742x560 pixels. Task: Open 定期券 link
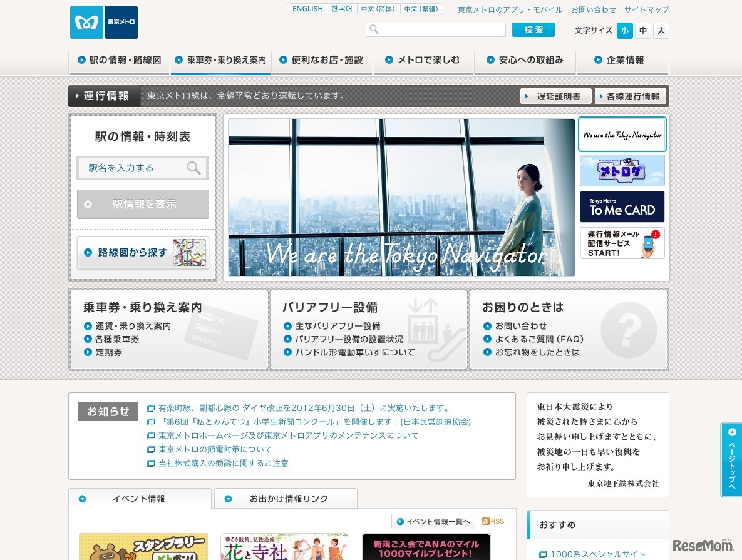tap(109, 352)
